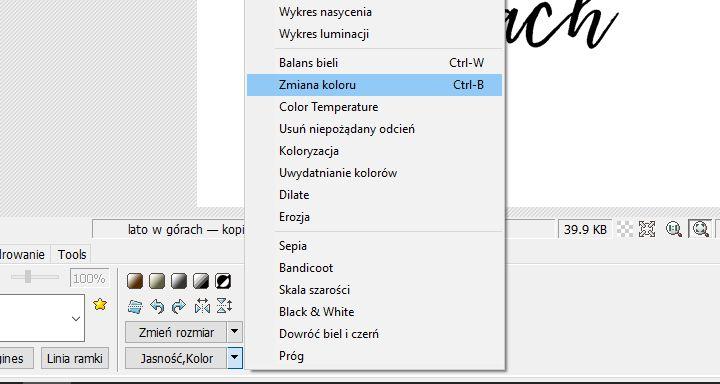Flip the image horizontally
Screen dimensions: 720x384
(202, 306)
